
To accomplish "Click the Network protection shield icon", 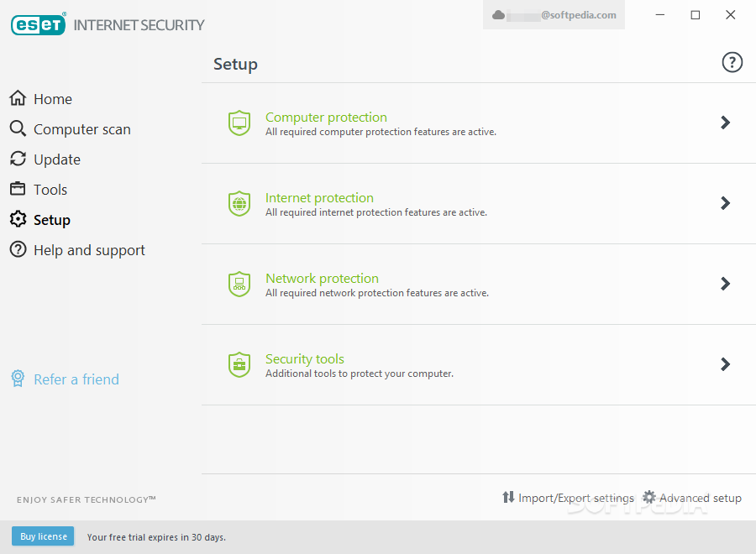I will (x=239, y=285).
